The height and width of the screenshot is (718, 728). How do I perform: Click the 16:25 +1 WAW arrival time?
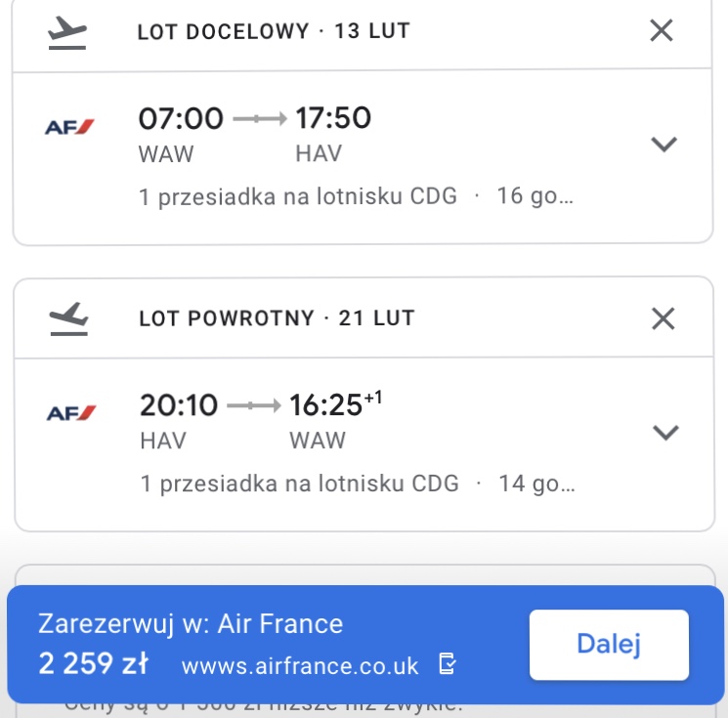coord(336,404)
